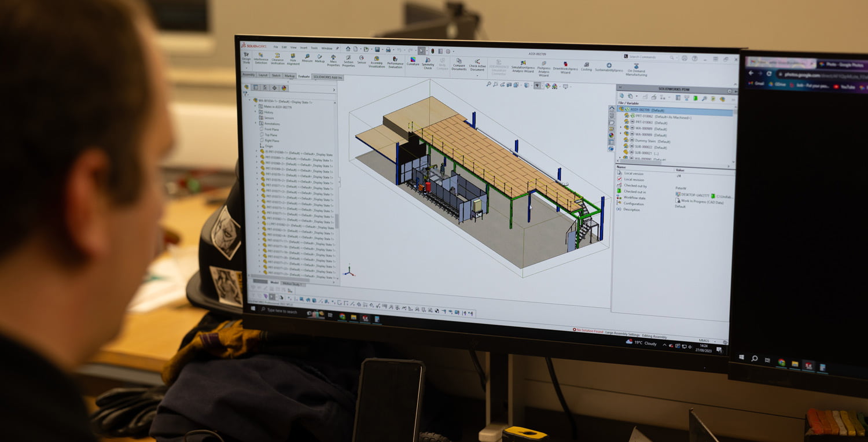Viewport: 868px width, 442px height.
Task: Open the Tools menu
Action: tap(314, 48)
